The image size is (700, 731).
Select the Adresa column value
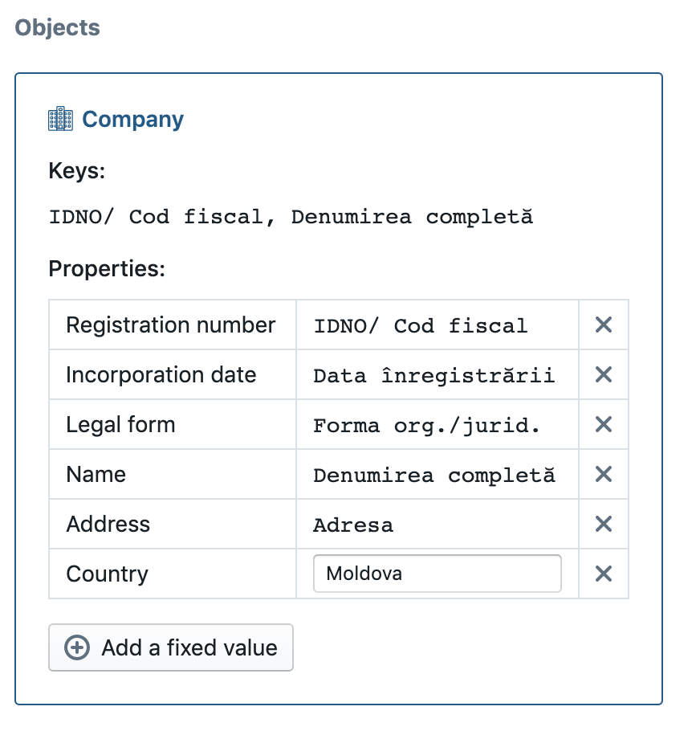353,525
